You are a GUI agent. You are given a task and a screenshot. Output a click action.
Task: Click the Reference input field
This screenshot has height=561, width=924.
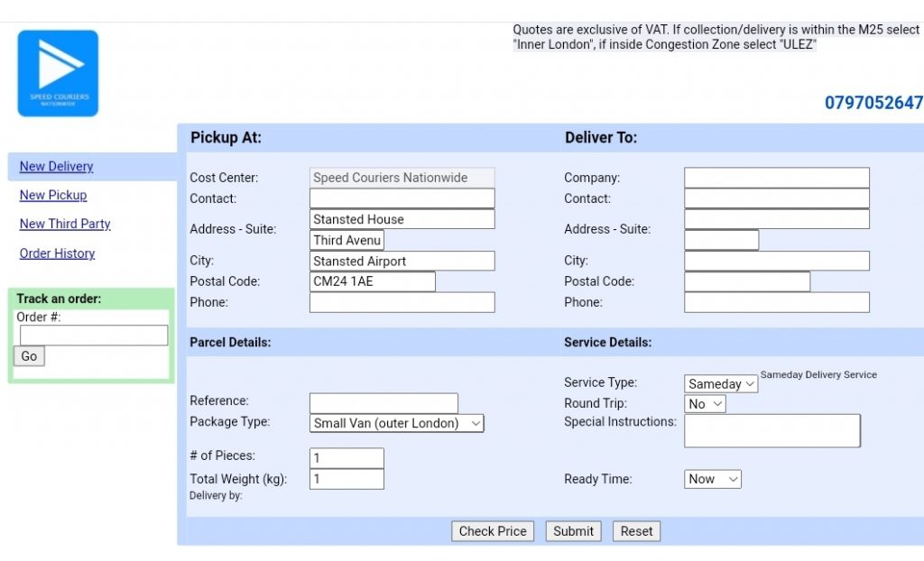[383, 403]
